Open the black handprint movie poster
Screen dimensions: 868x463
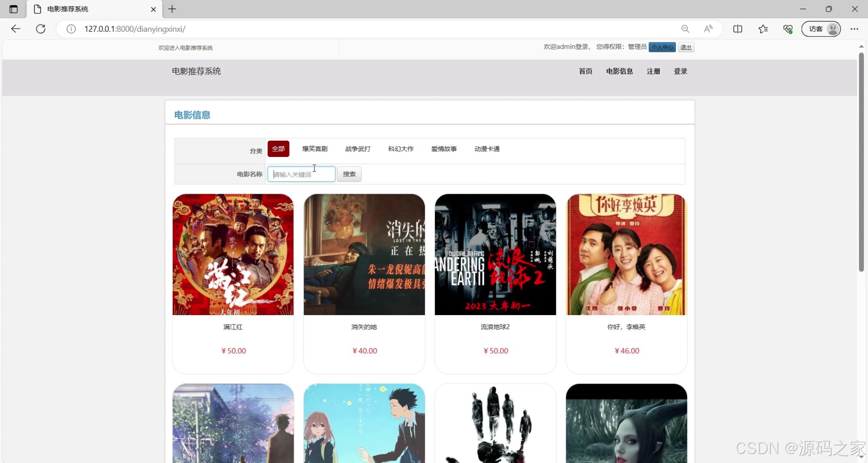coord(495,424)
